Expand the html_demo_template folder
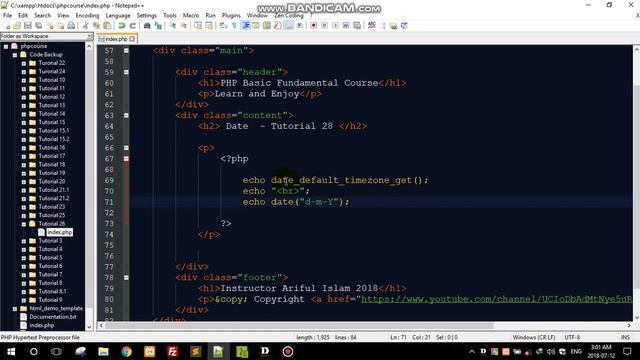The width and height of the screenshot is (640, 360). coord(15,309)
